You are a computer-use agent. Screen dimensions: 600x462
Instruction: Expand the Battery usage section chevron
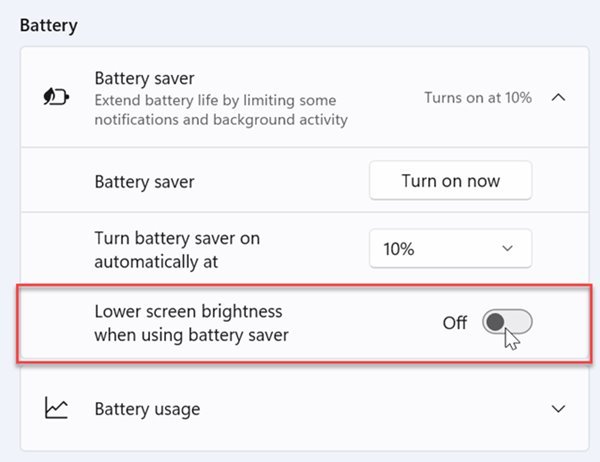tap(558, 408)
